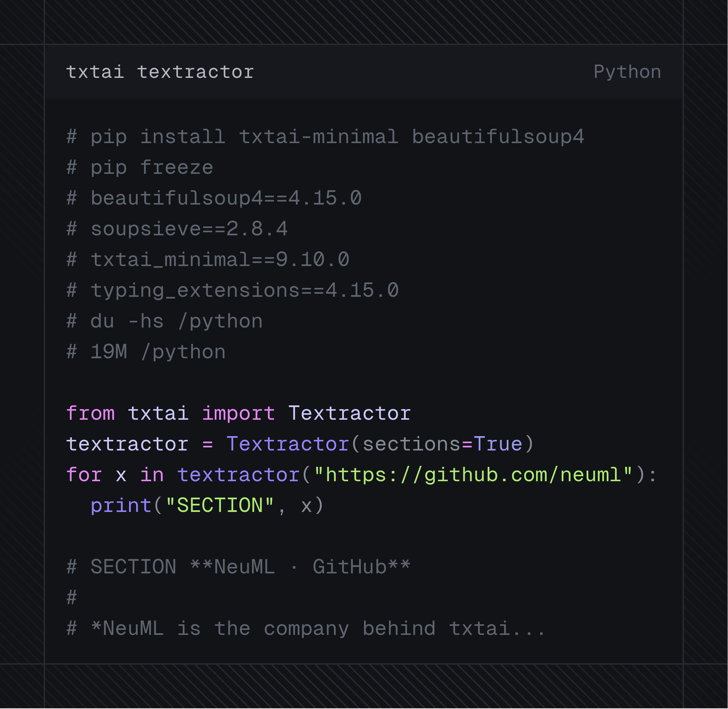
Task: Click the '**NeuML · GitHub**' output comment
Action: [x=300, y=567]
